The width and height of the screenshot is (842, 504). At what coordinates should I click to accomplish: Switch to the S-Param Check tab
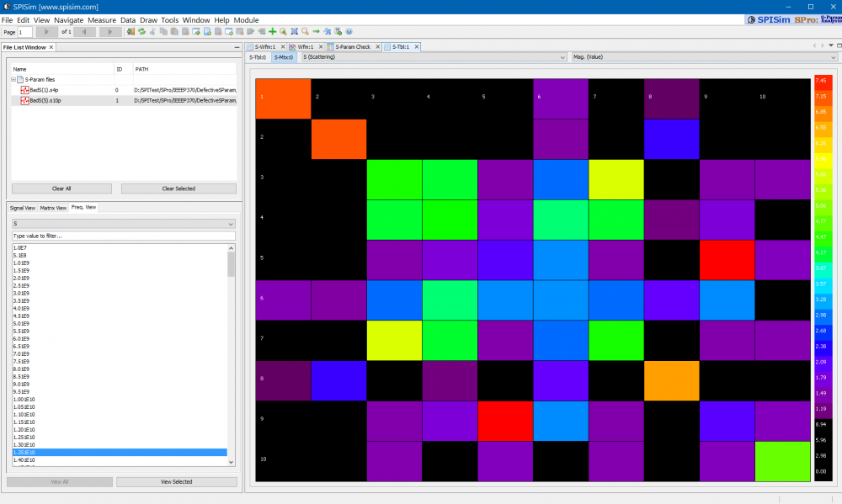352,47
